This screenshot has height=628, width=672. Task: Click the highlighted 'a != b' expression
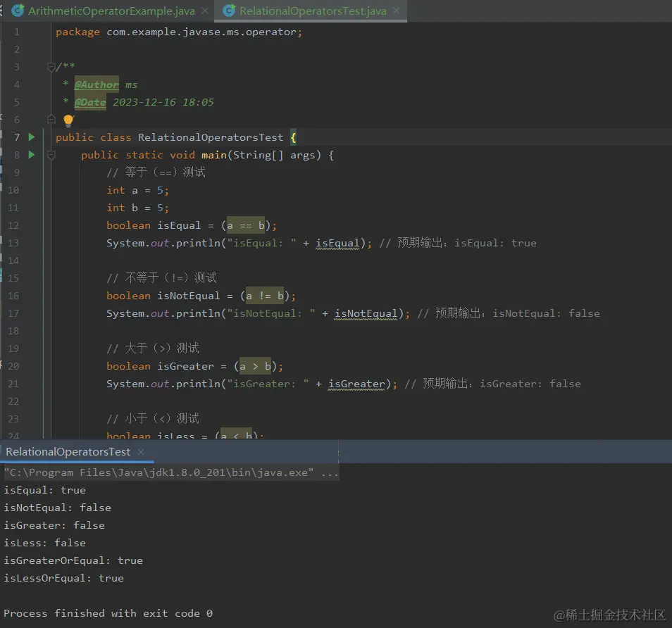click(264, 296)
